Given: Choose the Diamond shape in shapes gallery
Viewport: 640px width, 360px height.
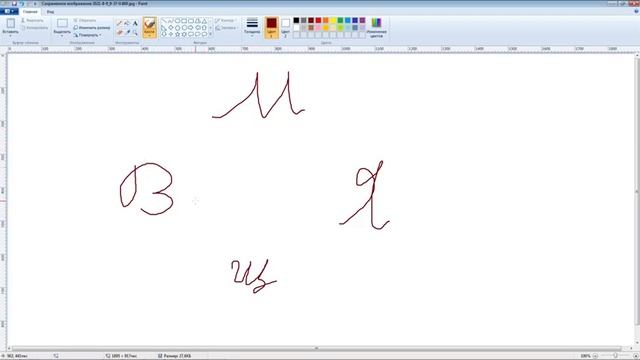Looking at the screenshot, I should (170, 28).
